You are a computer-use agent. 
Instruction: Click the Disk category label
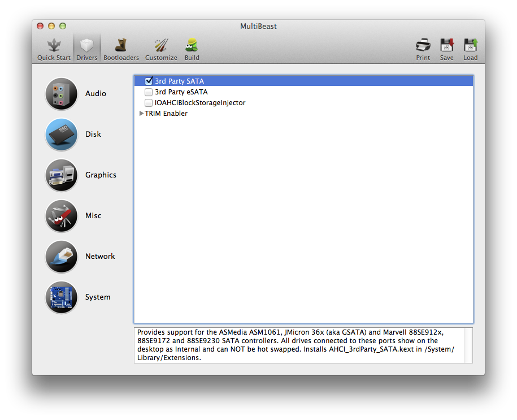click(x=93, y=135)
